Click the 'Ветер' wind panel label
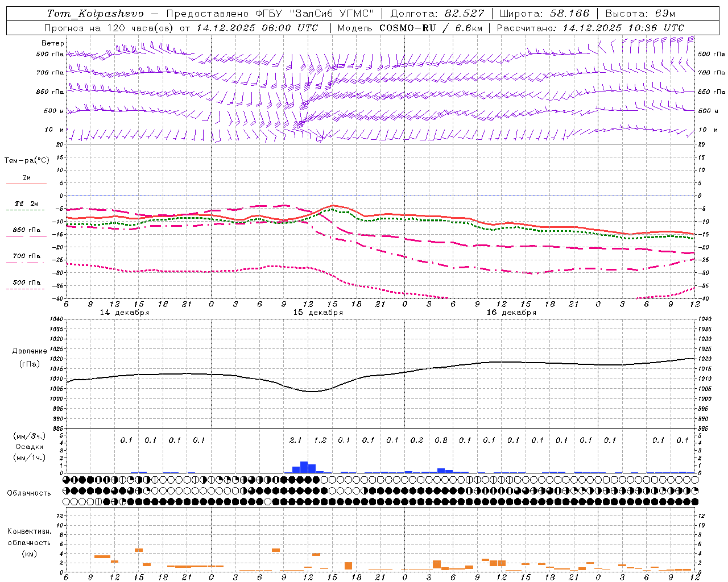728x582 pixels. (53, 43)
